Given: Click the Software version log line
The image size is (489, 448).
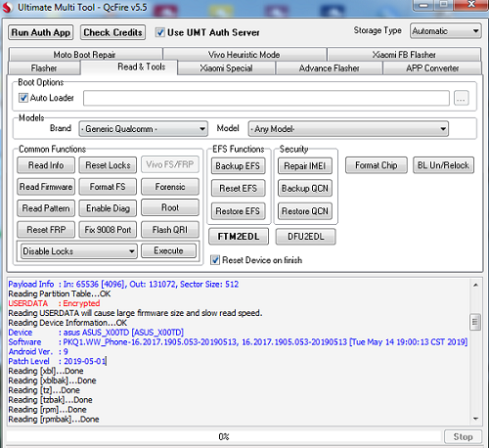Looking at the screenshot, I should coord(238,342).
